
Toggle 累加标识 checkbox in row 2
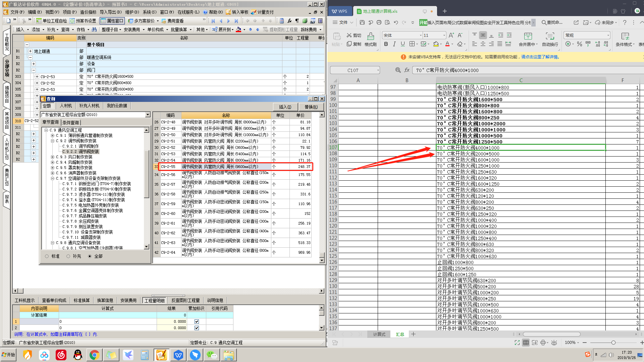(x=197, y=328)
